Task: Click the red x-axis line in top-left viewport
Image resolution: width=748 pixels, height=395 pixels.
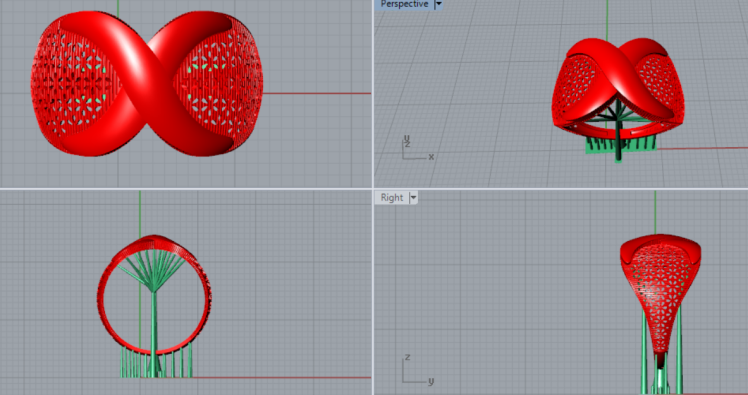Action: [x=317, y=94]
